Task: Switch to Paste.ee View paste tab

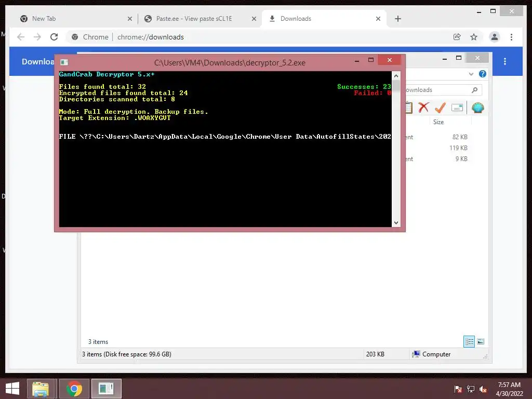Action: click(x=200, y=19)
